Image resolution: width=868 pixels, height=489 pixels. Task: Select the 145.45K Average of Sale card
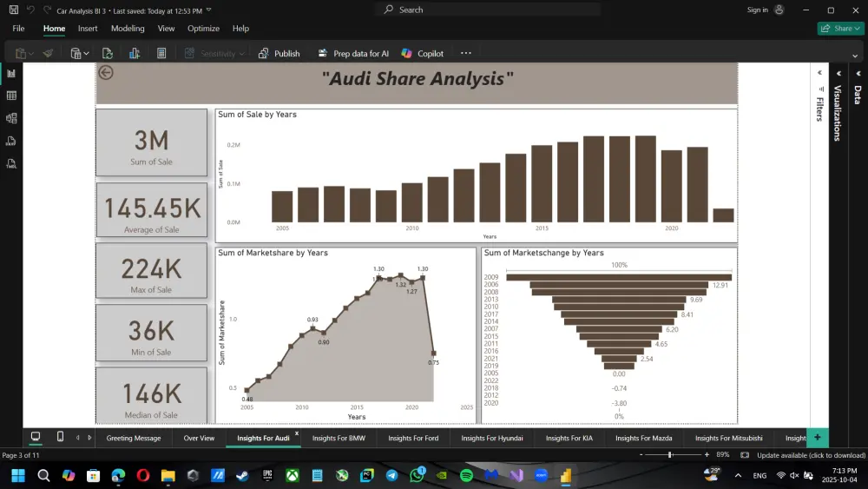point(152,210)
